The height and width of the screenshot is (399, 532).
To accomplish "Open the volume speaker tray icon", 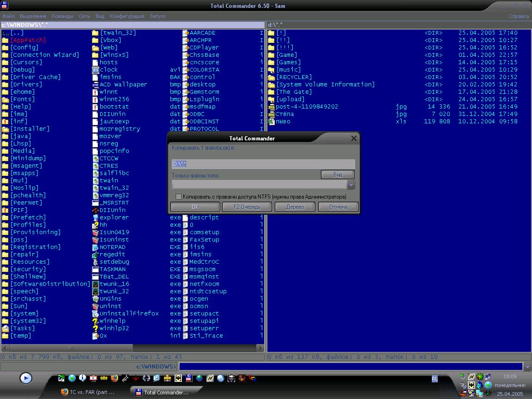I will pos(464,385).
